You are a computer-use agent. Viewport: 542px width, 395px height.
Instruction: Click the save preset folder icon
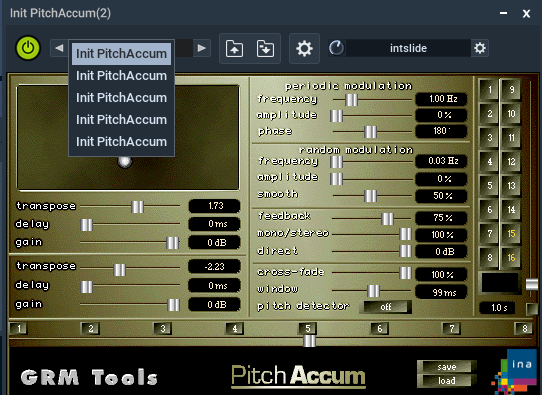(265, 48)
